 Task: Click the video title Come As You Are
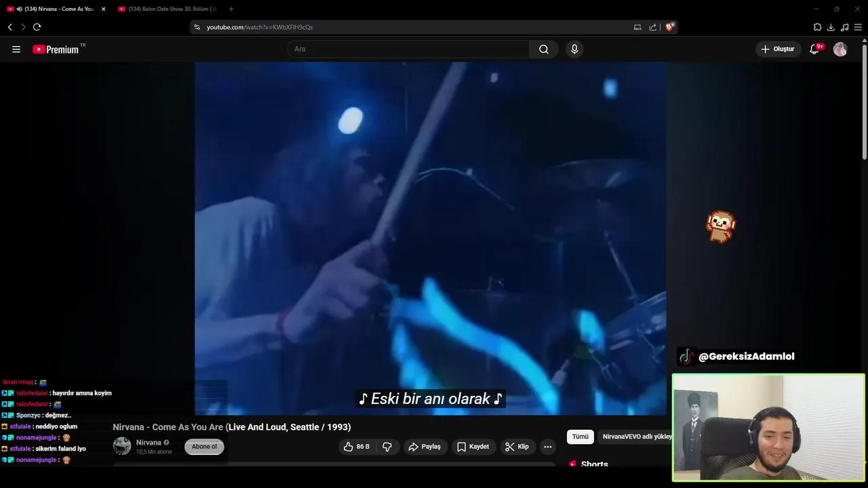[x=232, y=427]
